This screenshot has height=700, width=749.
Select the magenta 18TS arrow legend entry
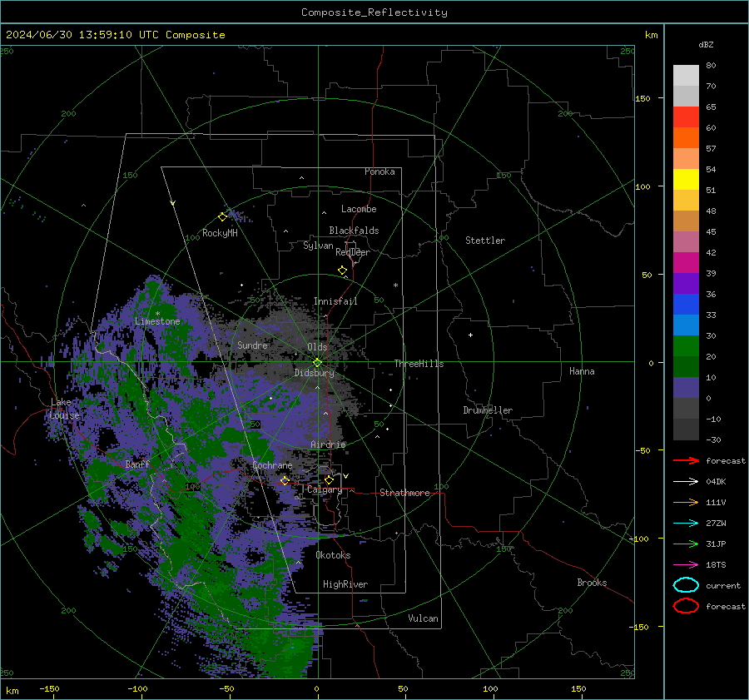(686, 564)
